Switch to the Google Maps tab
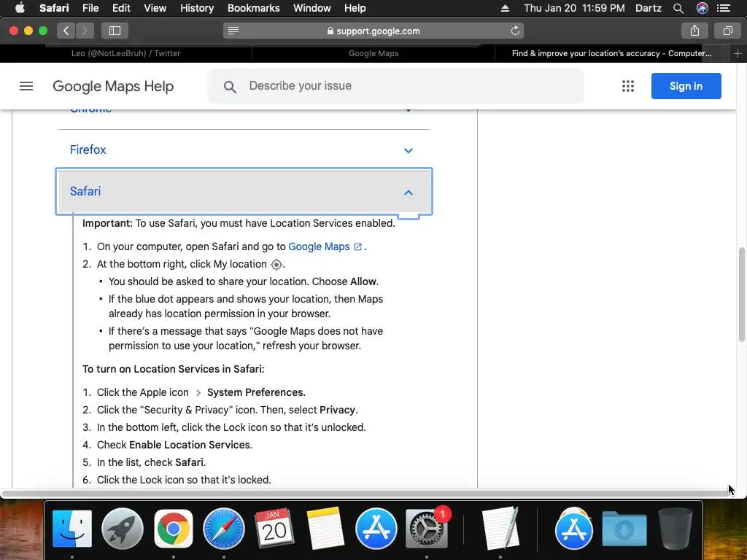This screenshot has width=747, height=560. click(x=373, y=54)
